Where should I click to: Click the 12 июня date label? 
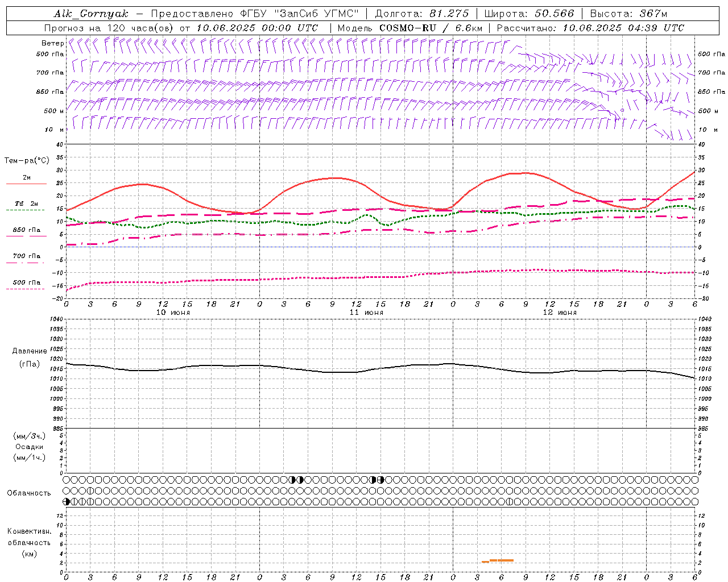tap(560, 313)
